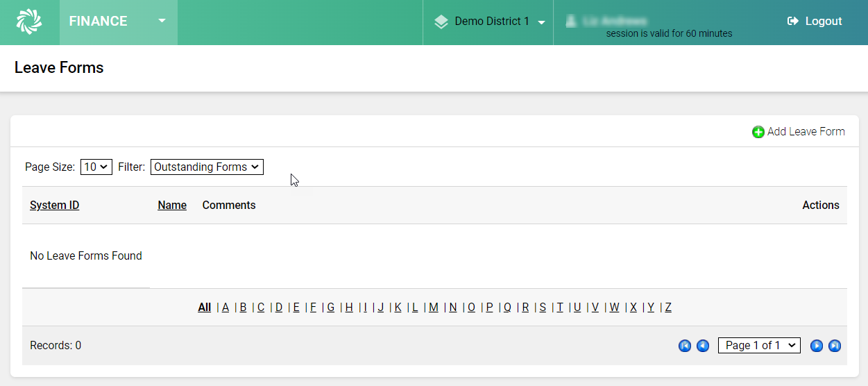868x386 pixels.
Task: Filter names by letter Y
Action: pyautogui.click(x=651, y=308)
